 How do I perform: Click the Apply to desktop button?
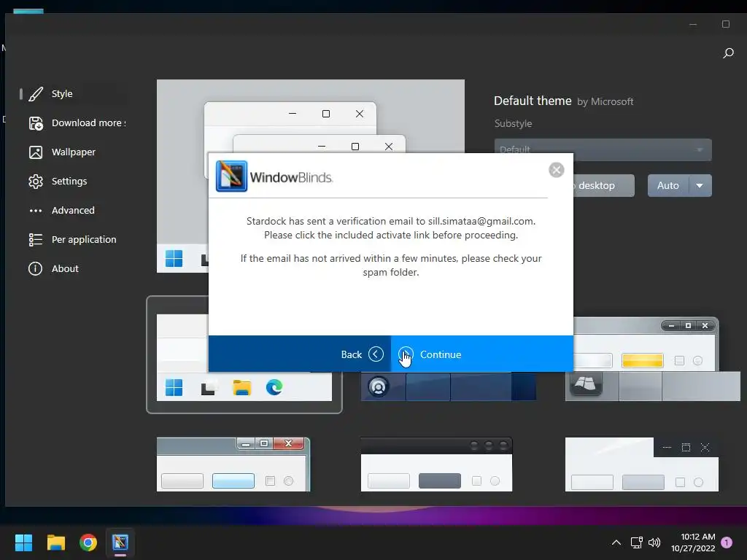(604, 185)
